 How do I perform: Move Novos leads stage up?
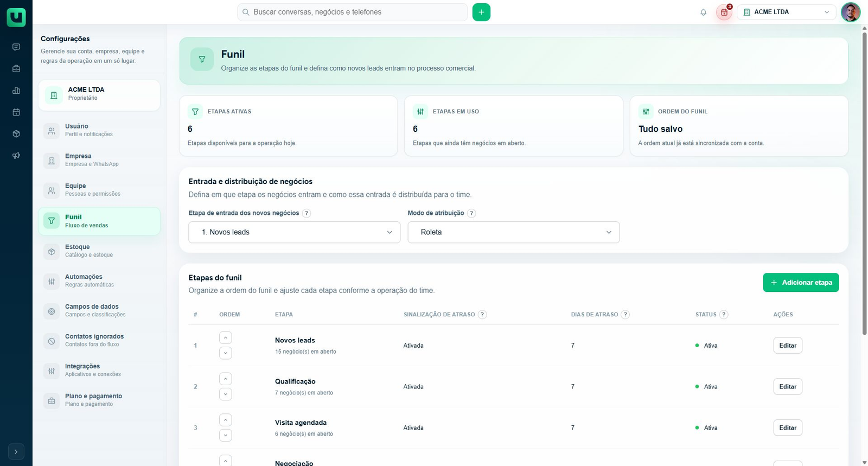(226, 338)
